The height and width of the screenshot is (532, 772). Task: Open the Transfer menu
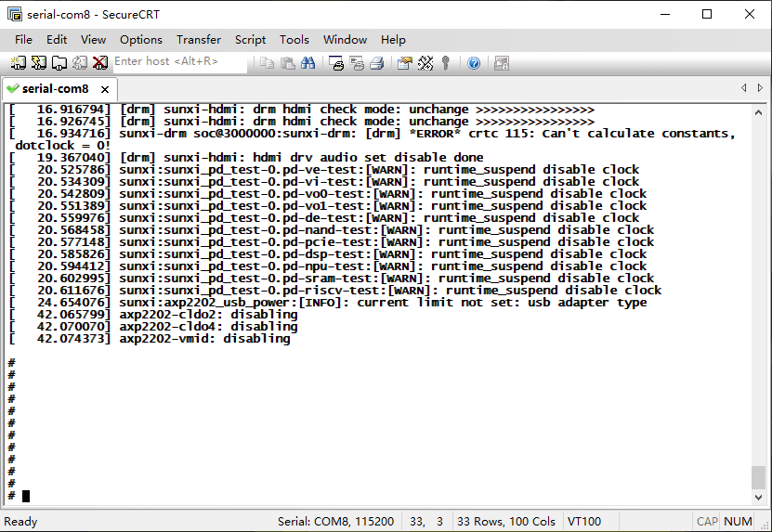click(199, 39)
